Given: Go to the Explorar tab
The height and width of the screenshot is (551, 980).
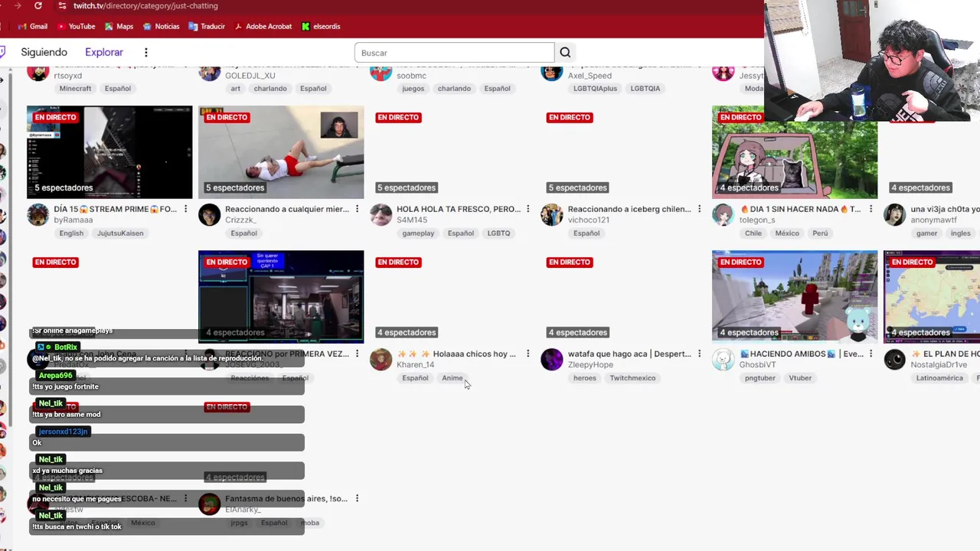Looking at the screenshot, I should coord(104,52).
